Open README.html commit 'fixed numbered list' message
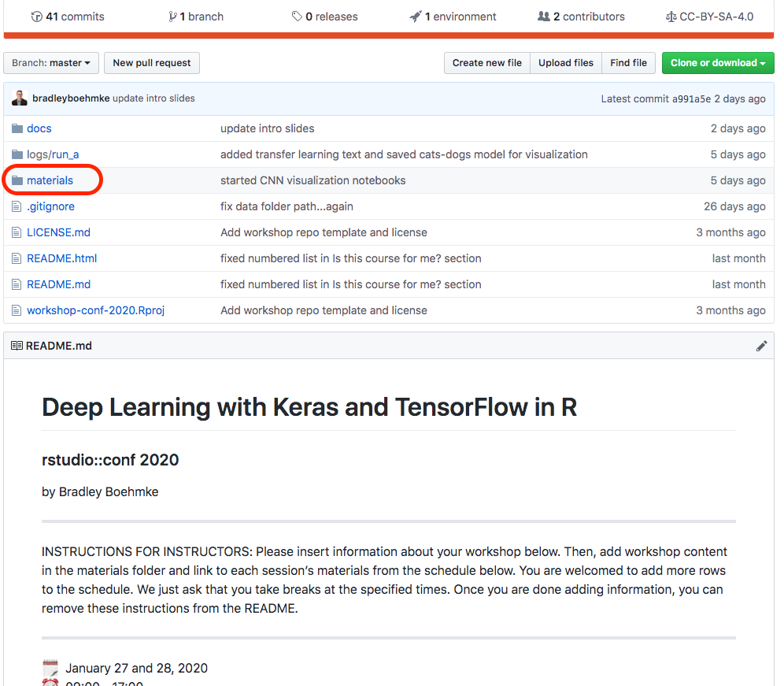This screenshot has width=784, height=686. click(351, 258)
